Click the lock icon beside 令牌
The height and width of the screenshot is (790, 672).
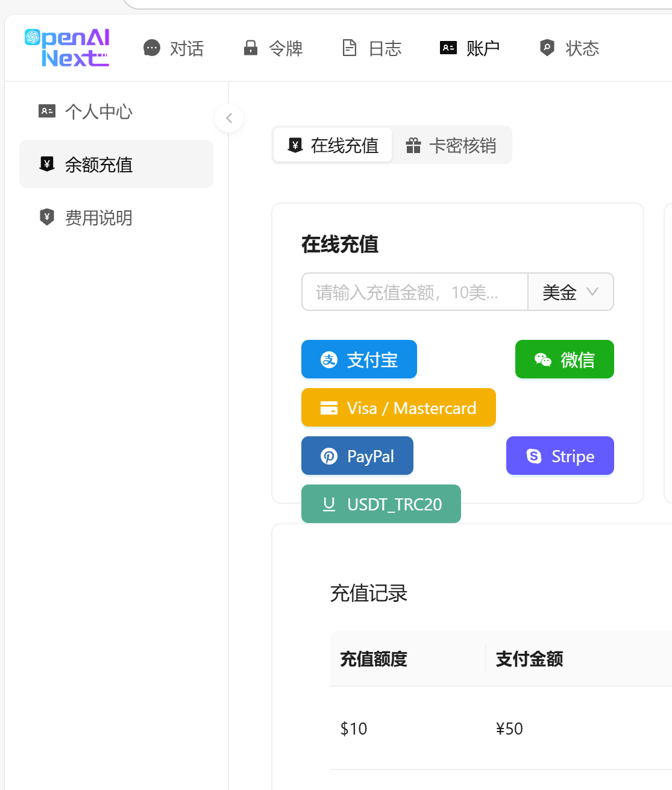point(251,48)
